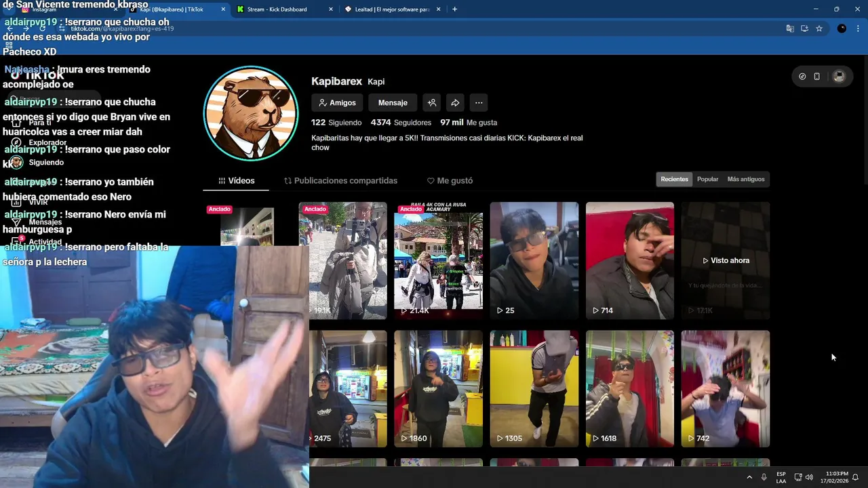Open the video with 1618 views
The width and height of the screenshot is (868, 488).
click(629, 389)
